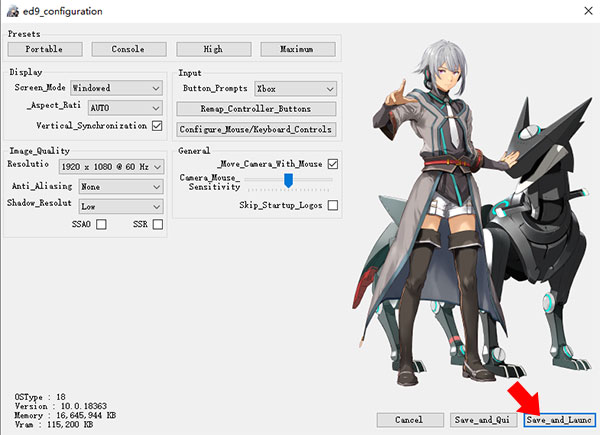Click the Vram 115,200 KB text
The image size is (600, 435).
[54, 424]
